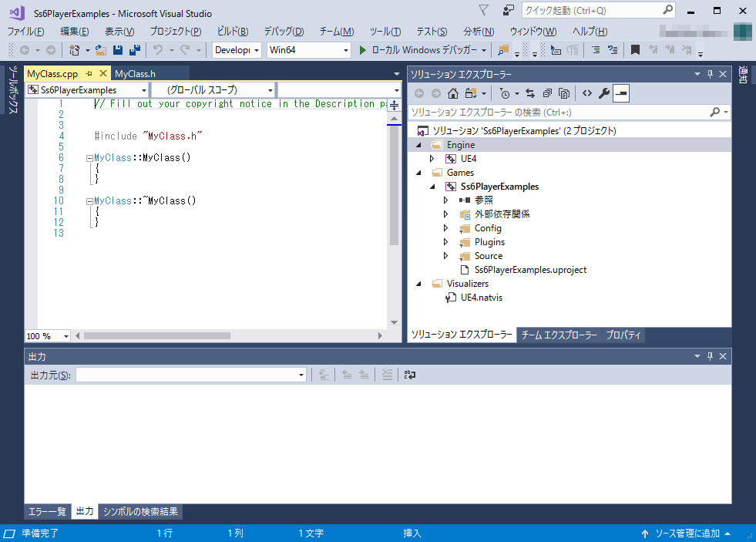Click the Redo arrow icon

tap(185, 49)
